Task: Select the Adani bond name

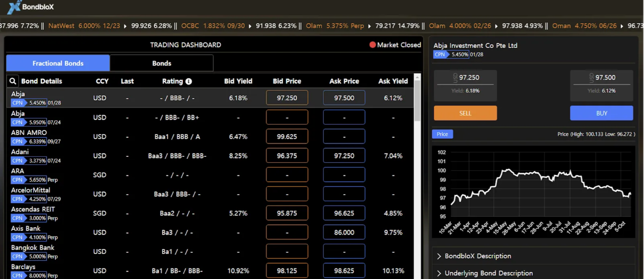Action: coord(20,152)
